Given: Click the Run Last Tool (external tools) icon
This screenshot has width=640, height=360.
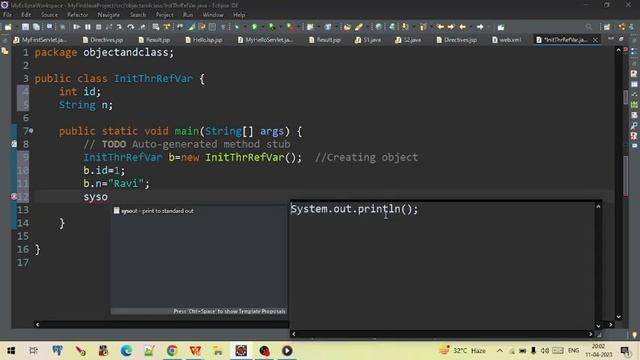Looking at the screenshot, I should click(x=290, y=27).
